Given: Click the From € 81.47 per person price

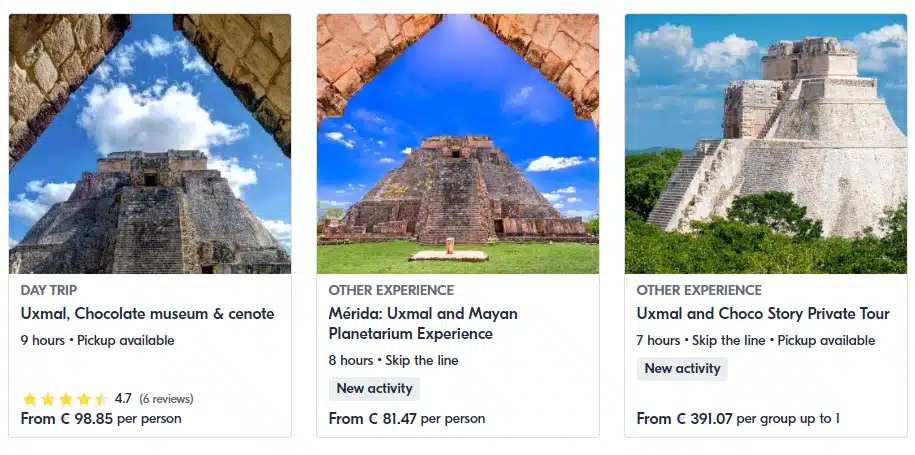Looking at the screenshot, I should coord(407,418).
